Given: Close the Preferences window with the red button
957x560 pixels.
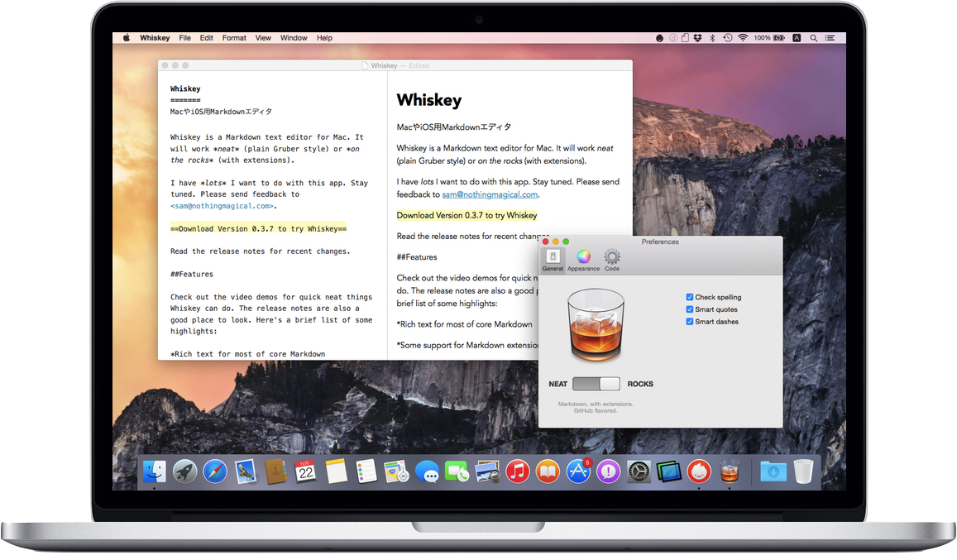Looking at the screenshot, I should point(546,242).
